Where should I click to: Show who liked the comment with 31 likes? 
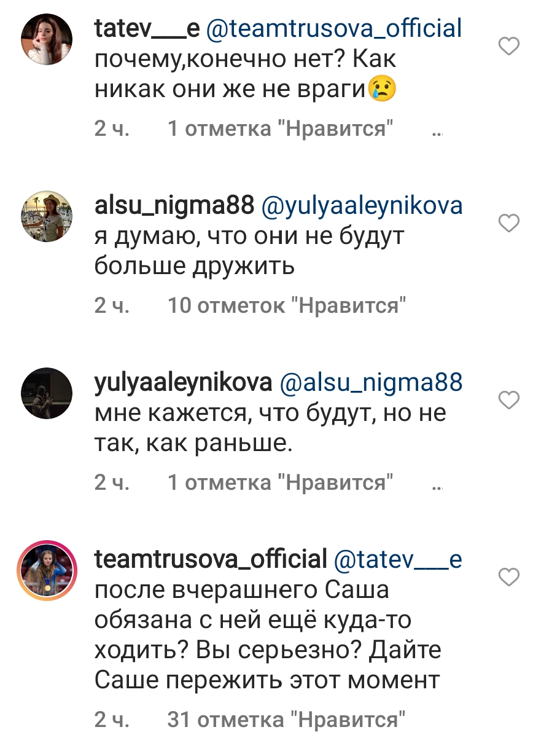click(x=286, y=720)
